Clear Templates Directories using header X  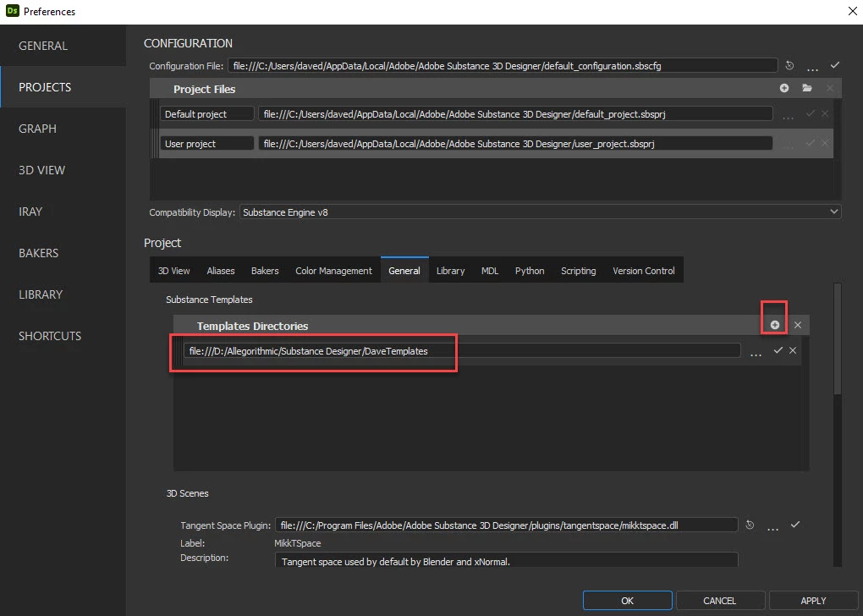[798, 325]
